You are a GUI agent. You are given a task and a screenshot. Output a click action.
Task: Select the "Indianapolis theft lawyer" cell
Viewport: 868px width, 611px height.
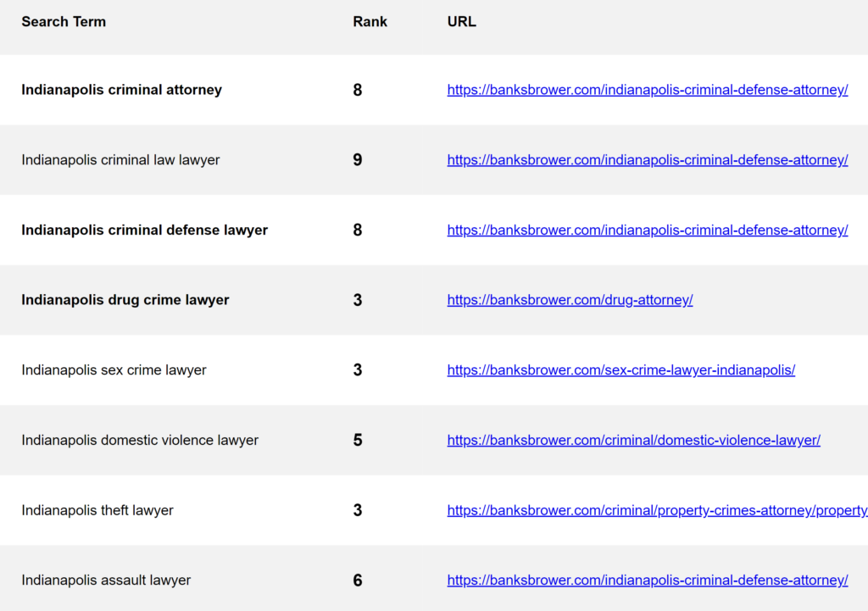97,510
